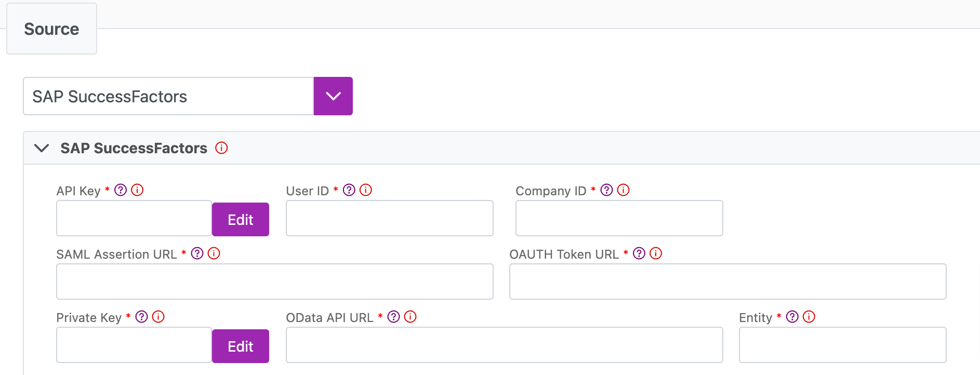Click OData API URL red info icon
The image size is (980, 375).
(x=410, y=317)
